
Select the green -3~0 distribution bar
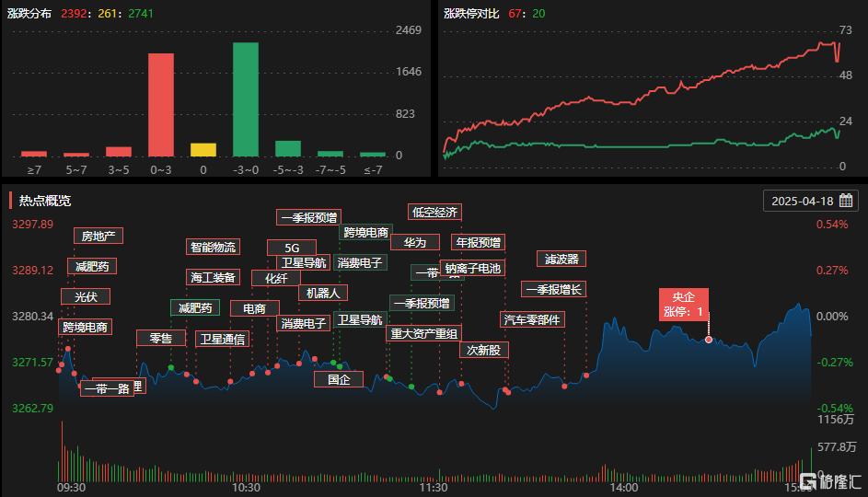click(245, 99)
